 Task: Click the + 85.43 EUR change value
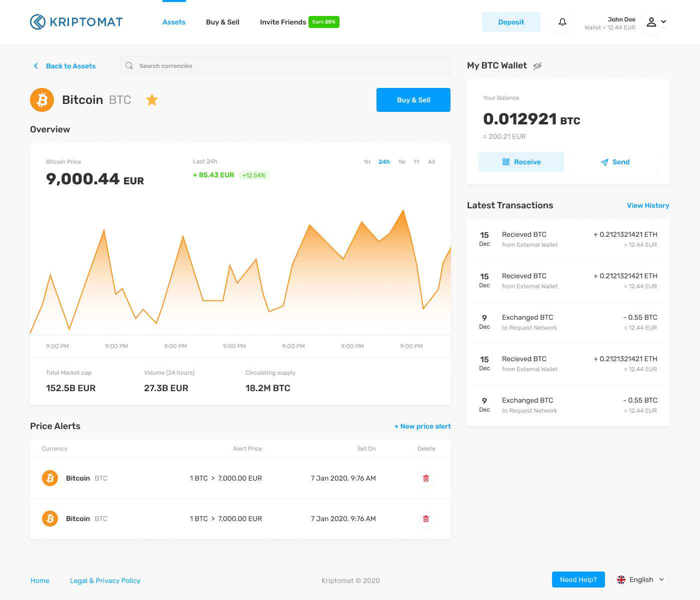pyautogui.click(x=213, y=175)
